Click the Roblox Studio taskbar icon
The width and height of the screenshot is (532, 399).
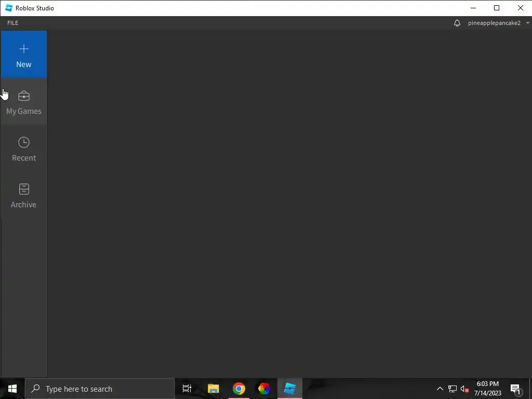point(290,389)
